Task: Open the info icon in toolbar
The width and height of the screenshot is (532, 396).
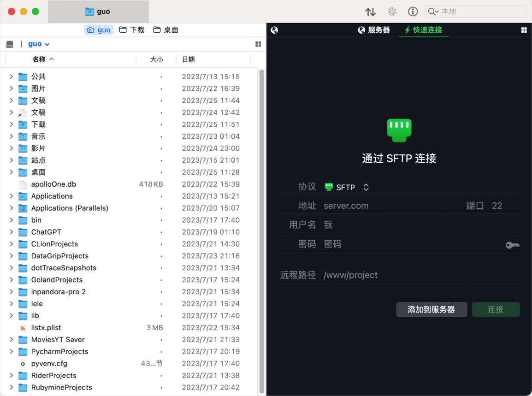Action: pyautogui.click(x=413, y=12)
